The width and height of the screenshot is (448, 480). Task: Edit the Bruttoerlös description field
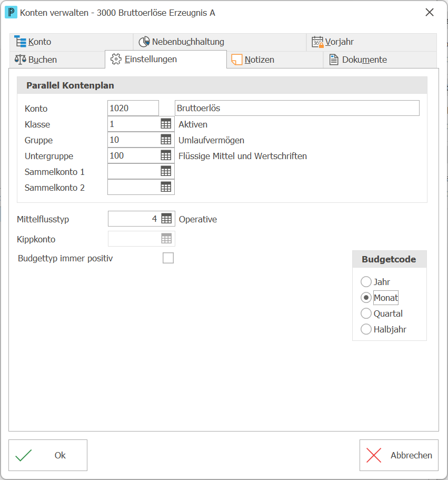point(297,108)
